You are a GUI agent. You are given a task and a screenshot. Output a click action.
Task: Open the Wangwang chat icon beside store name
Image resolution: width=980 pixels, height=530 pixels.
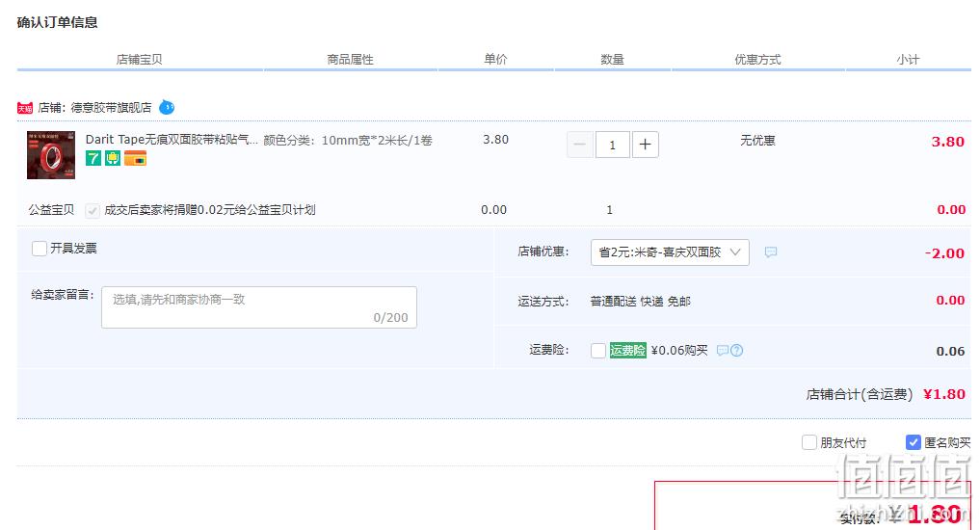[x=167, y=108]
